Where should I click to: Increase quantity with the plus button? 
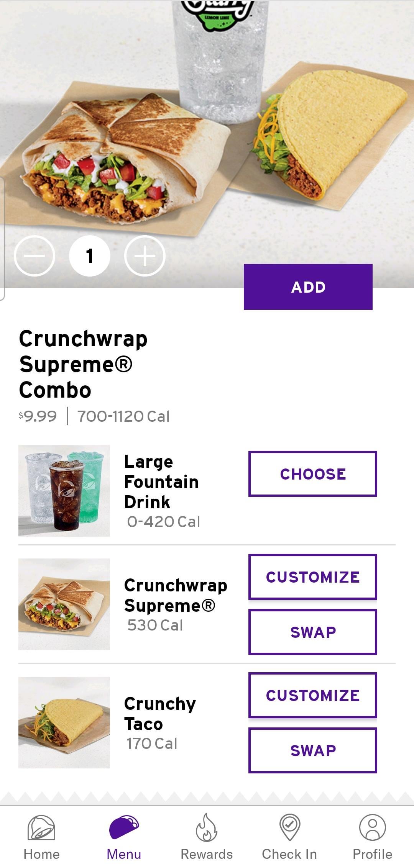[145, 256]
